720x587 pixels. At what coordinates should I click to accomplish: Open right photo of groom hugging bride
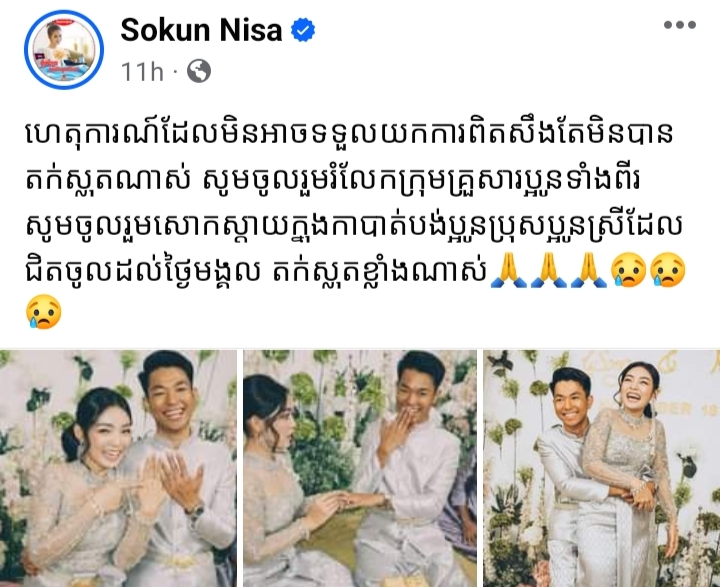pos(602,468)
